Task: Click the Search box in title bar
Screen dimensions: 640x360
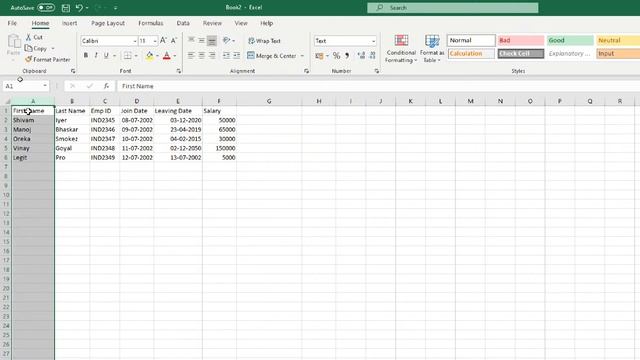Action: [x=452, y=8]
